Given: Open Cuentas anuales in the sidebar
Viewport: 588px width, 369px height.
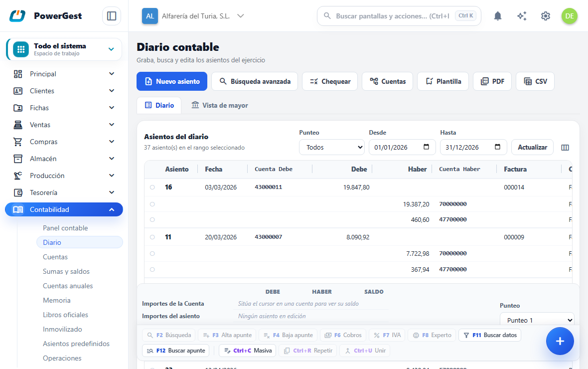Looking at the screenshot, I should 68,286.
